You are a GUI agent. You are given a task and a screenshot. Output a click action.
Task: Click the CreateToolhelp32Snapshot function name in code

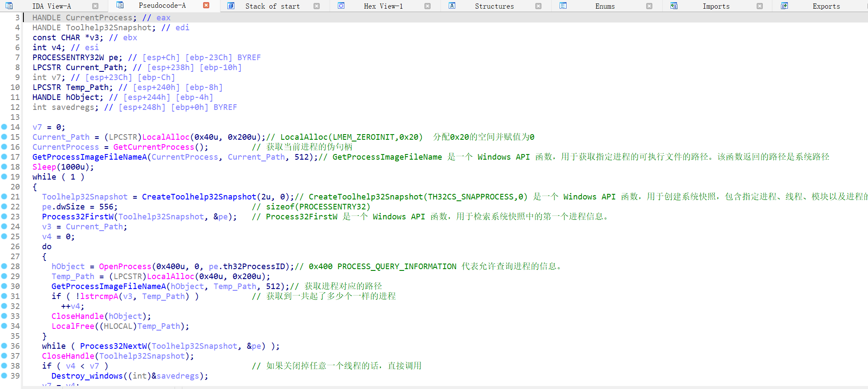pos(199,197)
